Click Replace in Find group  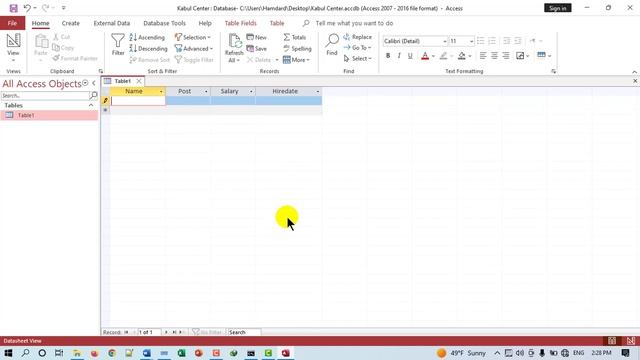[358, 37]
